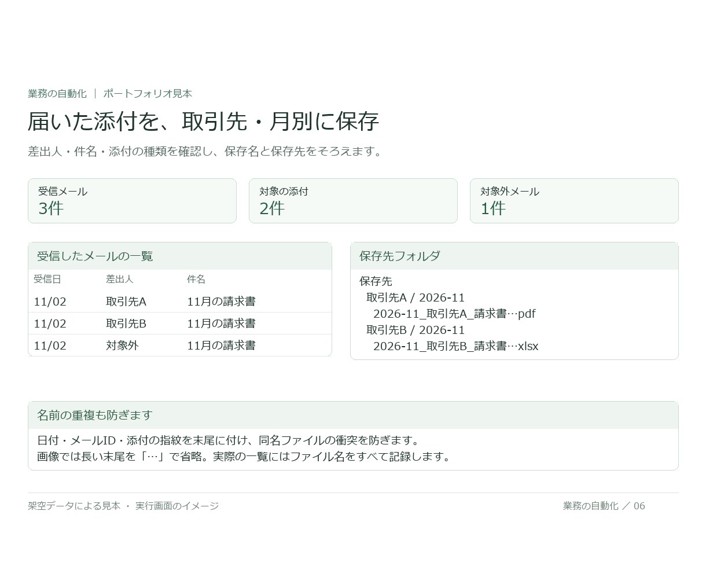
Task: Select the 取引先A / 2026-11 folder
Action: point(415,297)
